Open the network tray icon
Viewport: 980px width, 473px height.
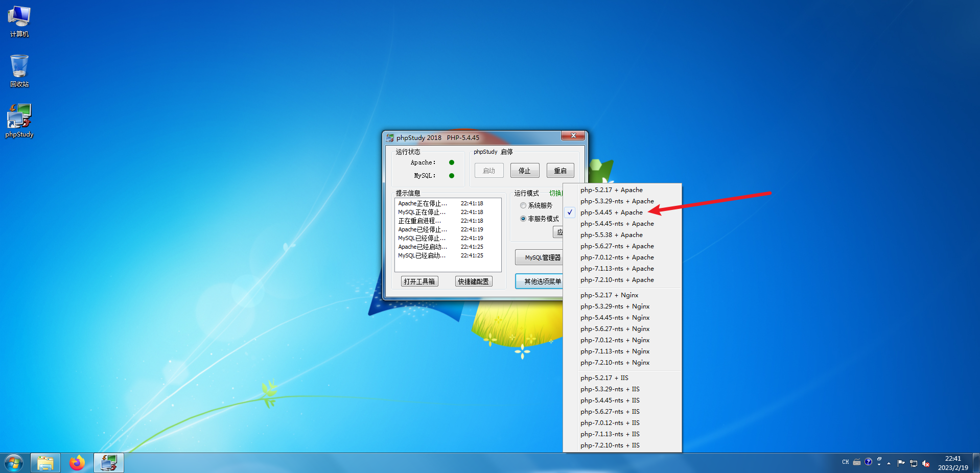pyautogui.click(x=914, y=463)
